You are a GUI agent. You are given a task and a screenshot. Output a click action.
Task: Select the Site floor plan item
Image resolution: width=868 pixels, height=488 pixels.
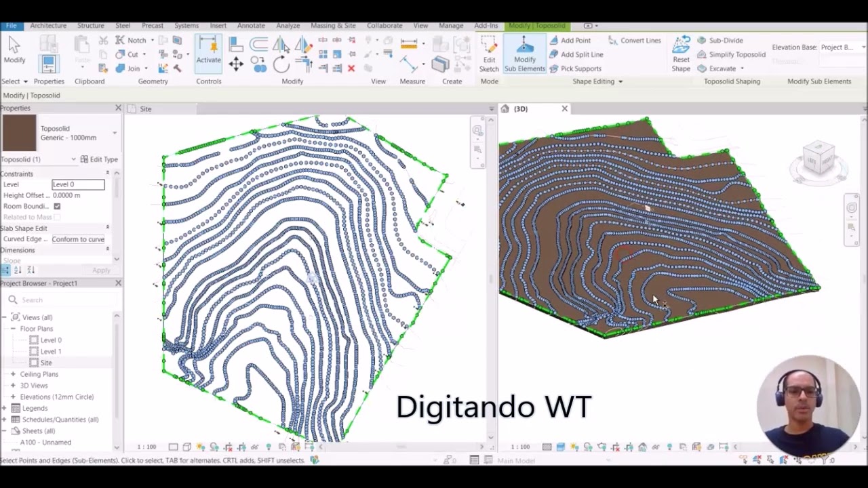(x=41, y=363)
